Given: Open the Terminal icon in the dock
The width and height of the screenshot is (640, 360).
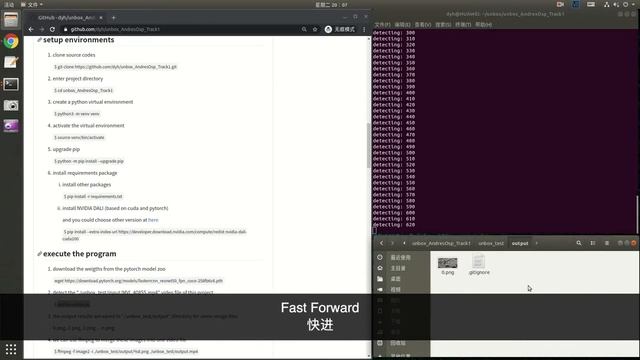Looking at the screenshot, I should tap(11, 84).
